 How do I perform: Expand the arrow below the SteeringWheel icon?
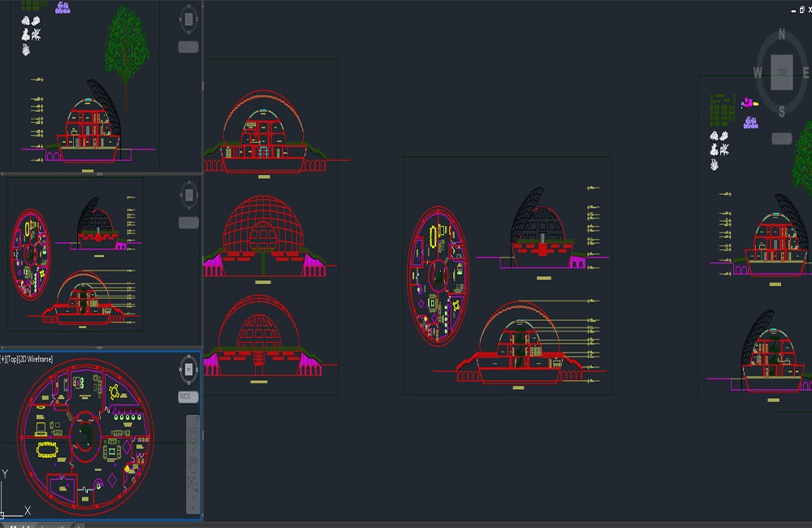pos(192,449)
